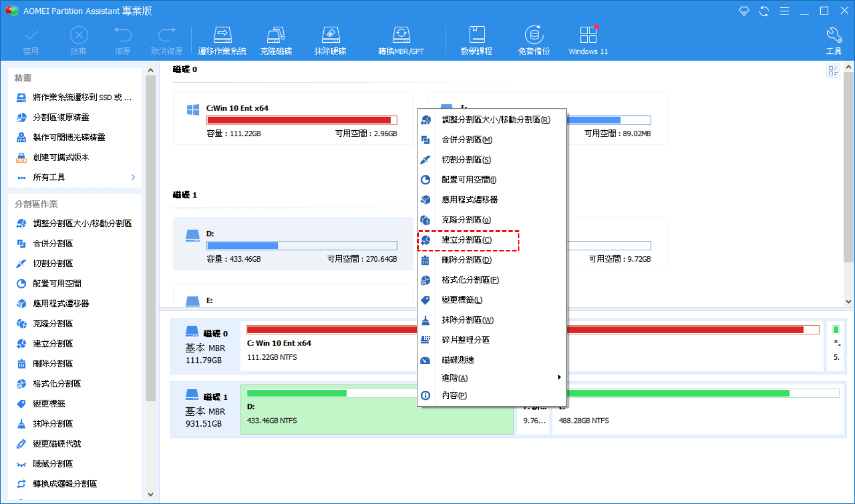855x504 pixels.
Task: Choose 碎片整理分區 from the context menu
Action: click(x=492, y=340)
